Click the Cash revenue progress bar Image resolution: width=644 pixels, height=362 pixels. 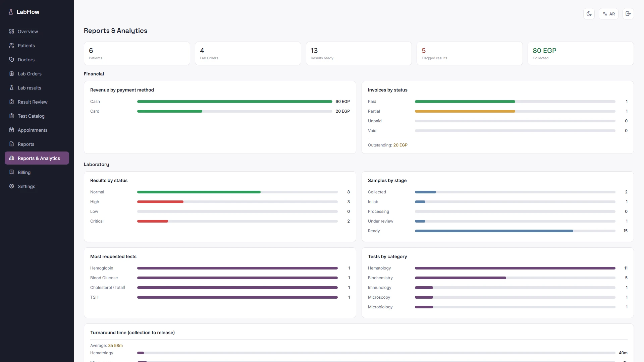tap(235, 101)
